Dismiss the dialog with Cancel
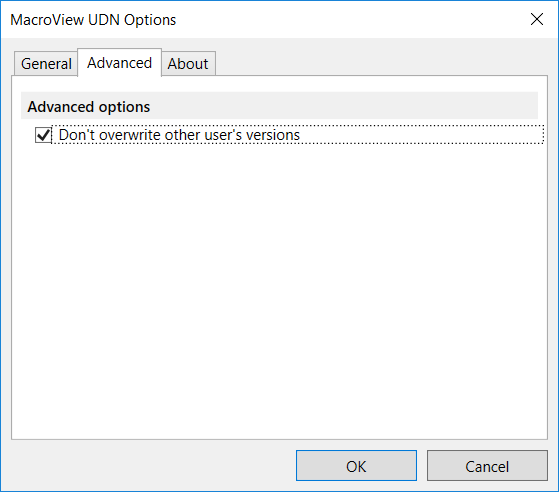 (487, 466)
